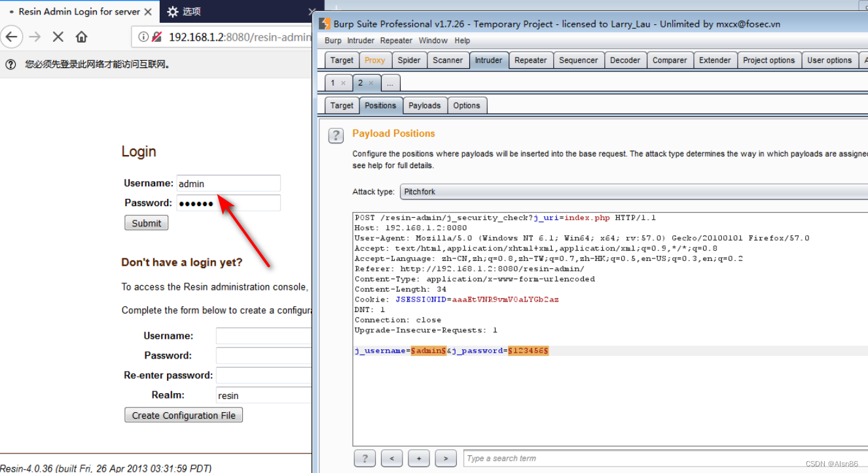This screenshot has height=473, width=868.
Task: Switch to the Extender tab
Action: [x=715, y=60]
